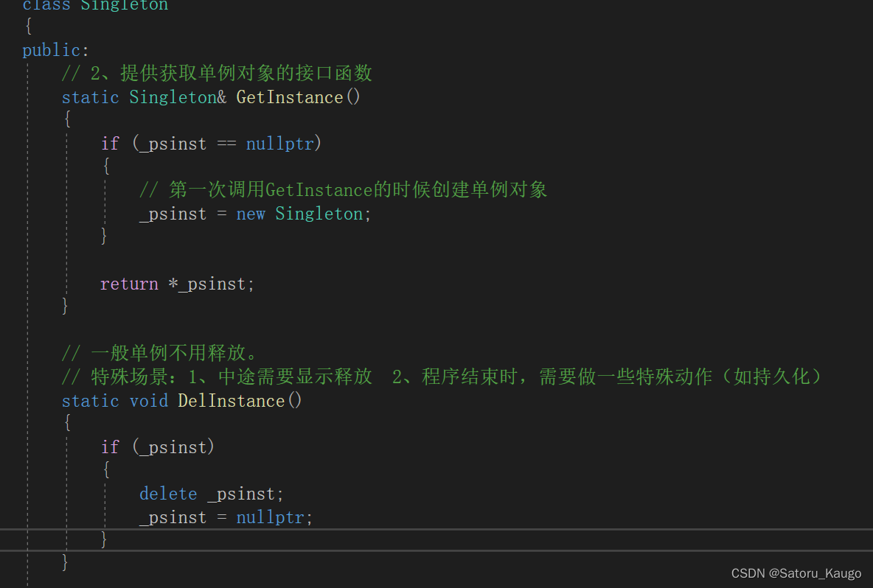The width and height of the screenshot is (873, 588).
Task: Click the if keyword on the if (_psinst) line
Action: (110, 447)
